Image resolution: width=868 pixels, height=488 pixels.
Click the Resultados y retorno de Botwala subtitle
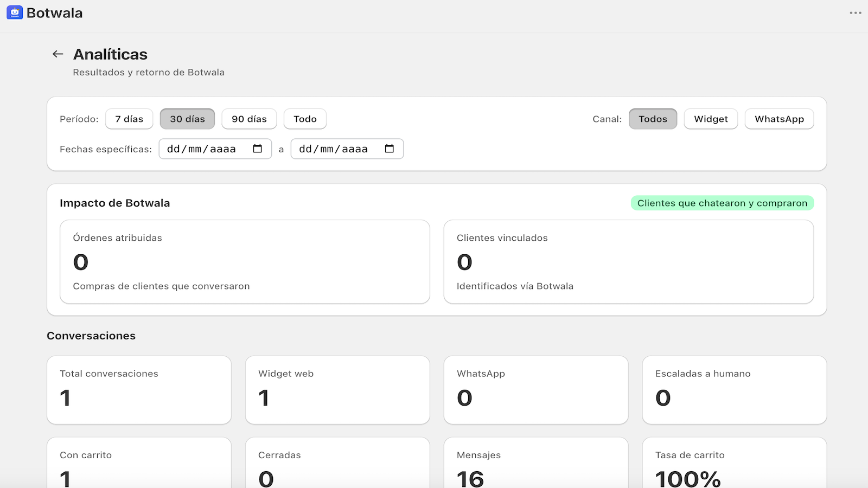tap(149, 72)
